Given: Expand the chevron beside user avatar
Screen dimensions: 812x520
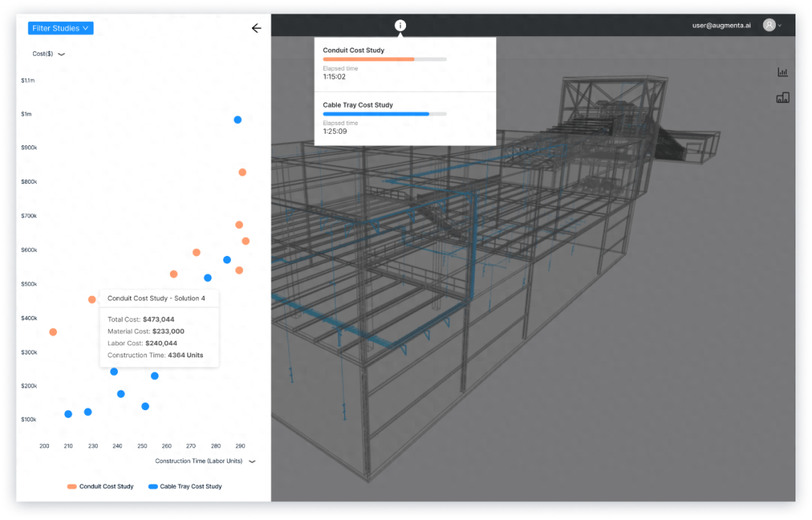Looking at the screenshot, I should 780,26.
